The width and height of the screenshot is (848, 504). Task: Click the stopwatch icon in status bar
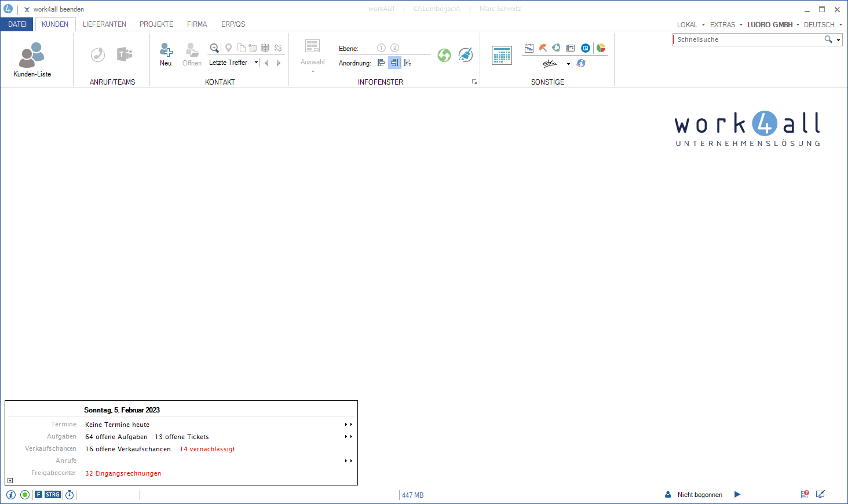(70, 495)
